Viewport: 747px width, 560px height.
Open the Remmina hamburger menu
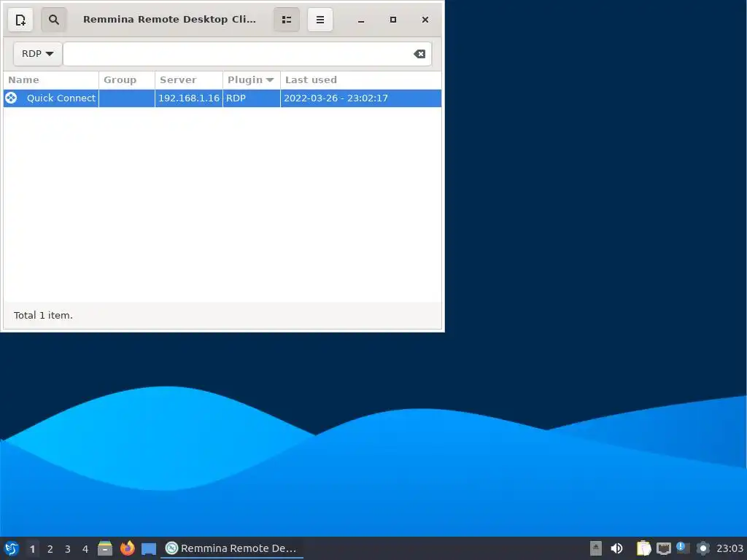coord(320,20)
